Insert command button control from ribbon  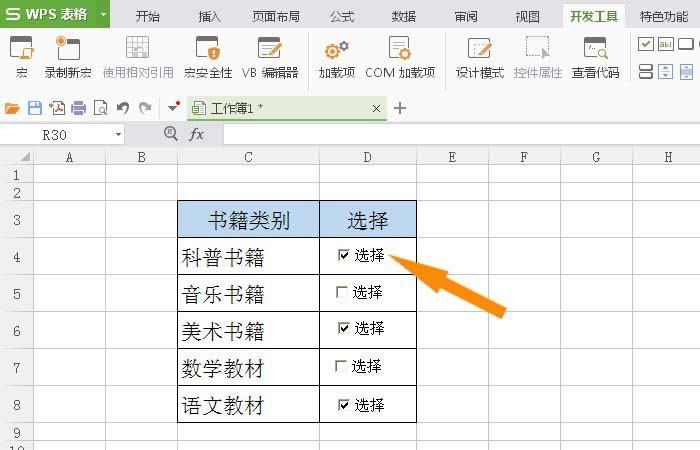coord(686,44)
